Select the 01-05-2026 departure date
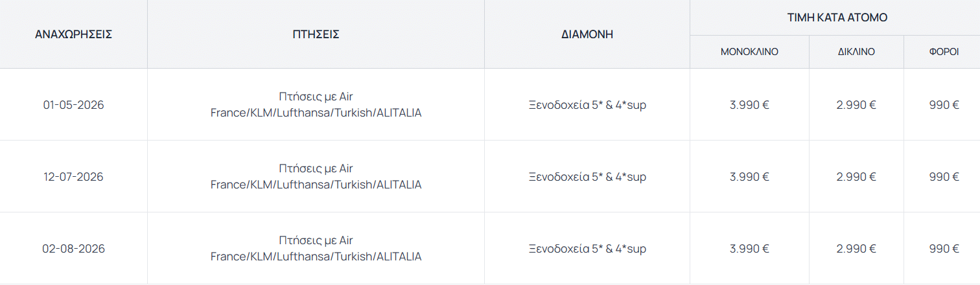Viewport: 980px width, 285px height. (x=73, y=105)
